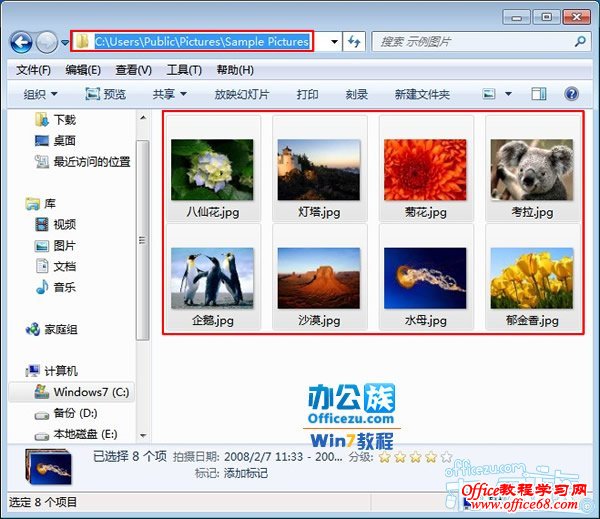Select the 灯塔.jpg thumbnail
The height and width of the screenshot is (519, 600).
click(x=320, y=168)
